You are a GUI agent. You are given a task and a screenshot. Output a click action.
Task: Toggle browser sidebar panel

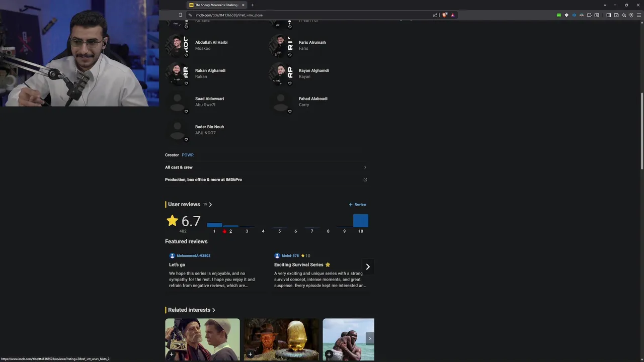[608, 15]
